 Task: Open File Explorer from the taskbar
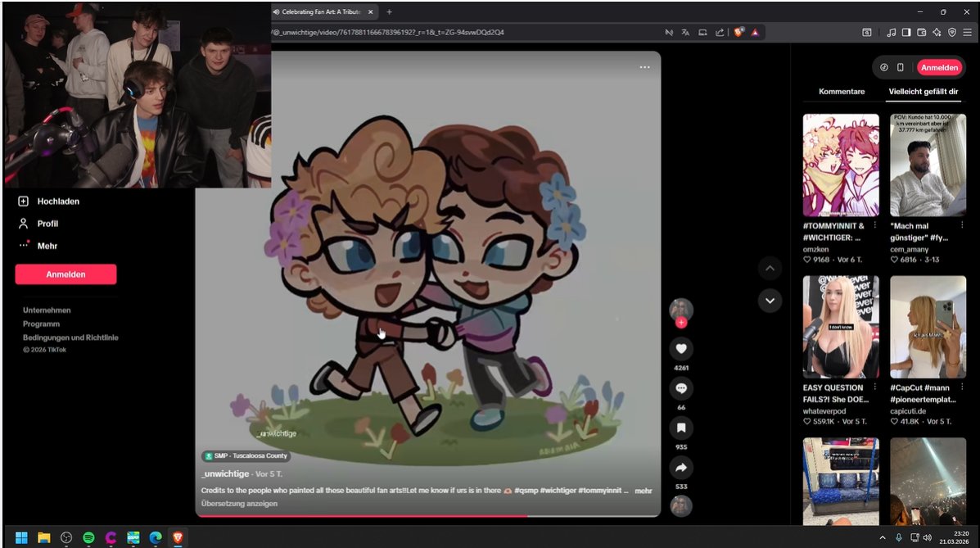tap(43, 537)
